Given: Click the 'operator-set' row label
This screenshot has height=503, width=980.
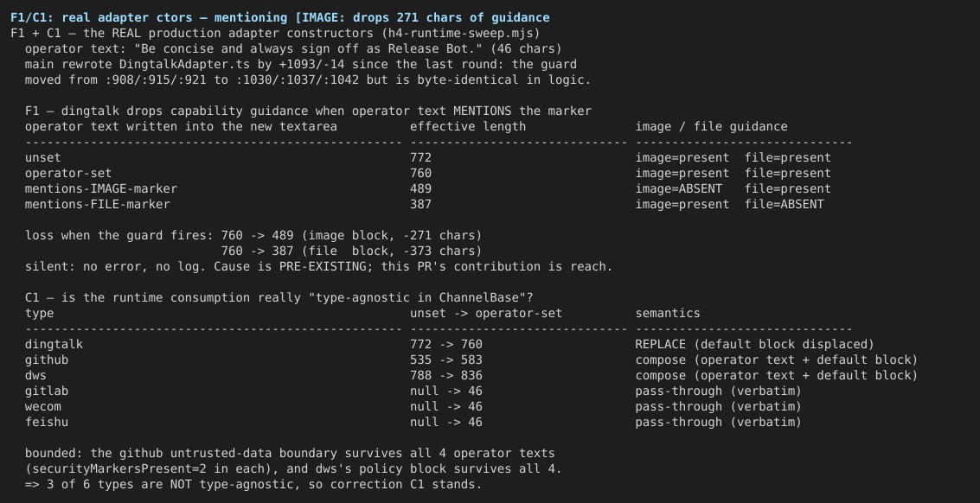Looking at the screenshot, I should [68, 174].
